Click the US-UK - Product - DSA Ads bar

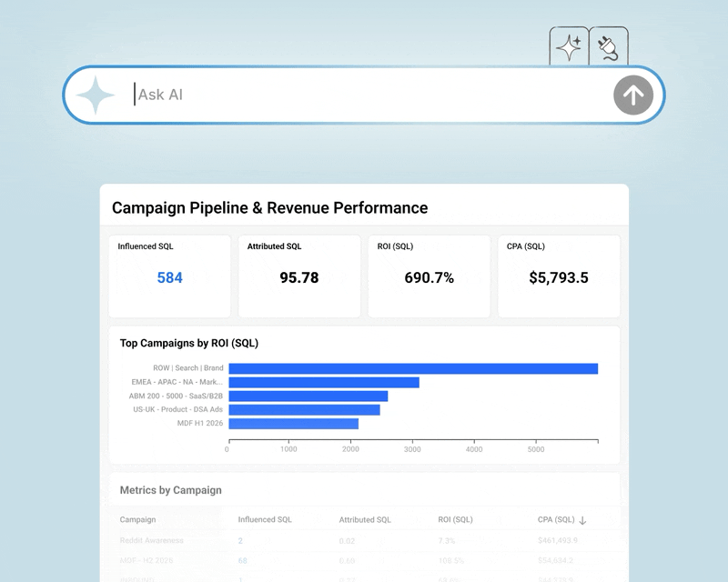(304, 410)
